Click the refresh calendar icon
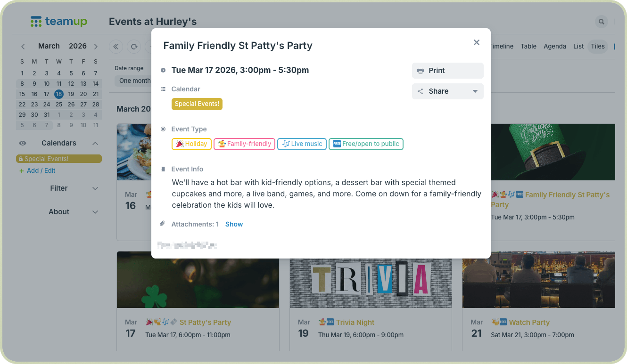The width and height of the screenshot is (627, 364). 134,47
